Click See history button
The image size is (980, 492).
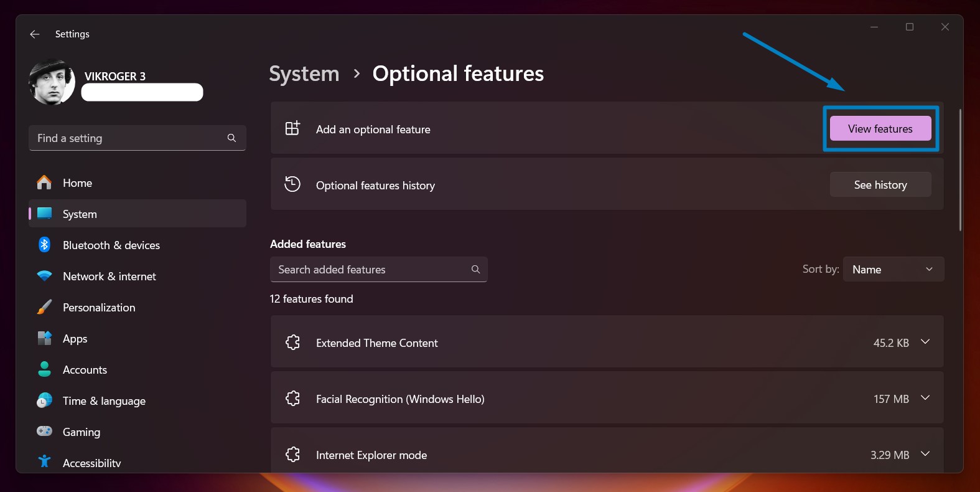[x=880, y=184]
